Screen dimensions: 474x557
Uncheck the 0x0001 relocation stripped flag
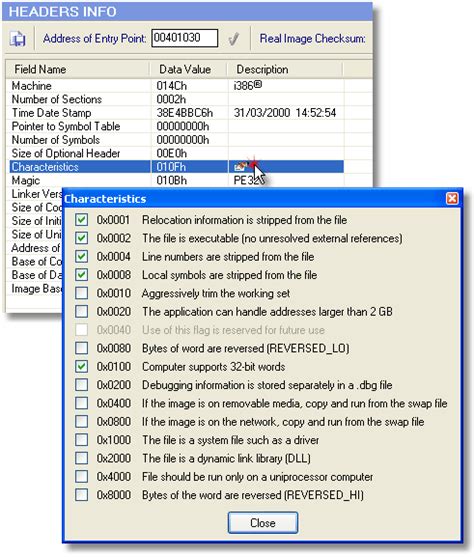[82, 220]
